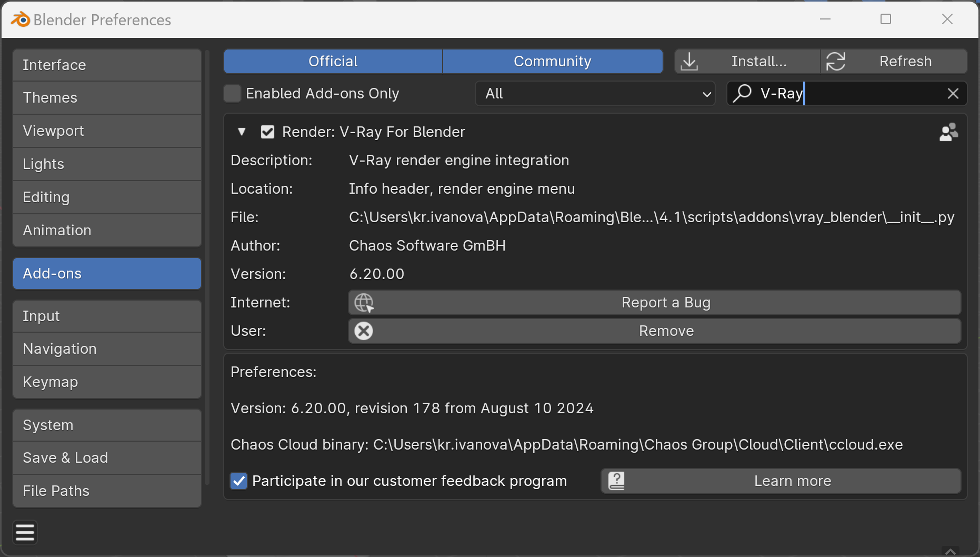This screenshot has width=980, height=557.
Task: Click into the V-Ray search field
Action: pos(847,94)
